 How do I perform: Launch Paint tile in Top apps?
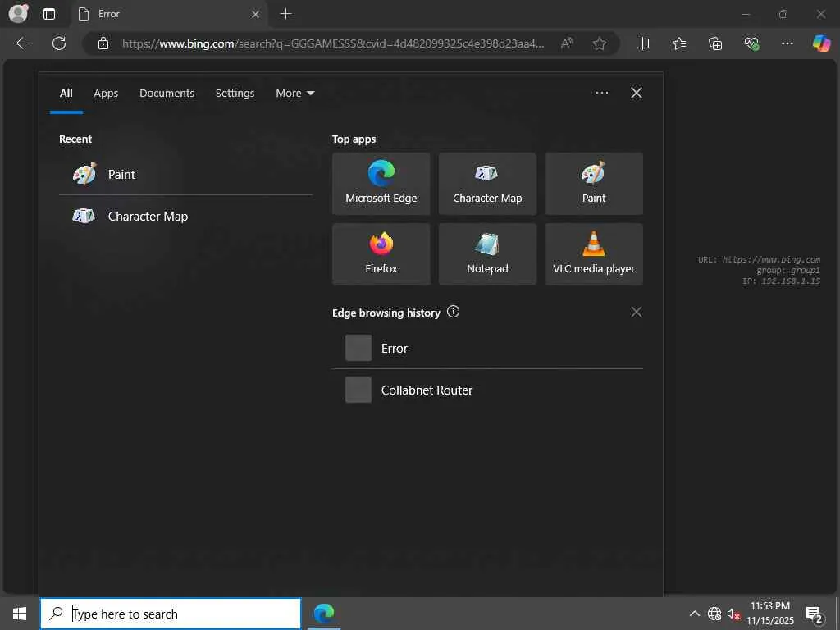click(x=594, y=184)
